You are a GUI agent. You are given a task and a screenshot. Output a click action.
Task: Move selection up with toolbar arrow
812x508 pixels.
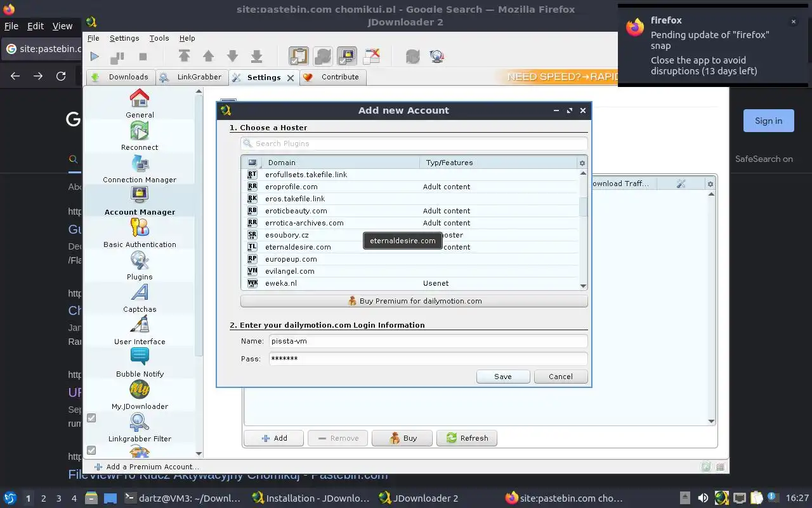point(208,57)
